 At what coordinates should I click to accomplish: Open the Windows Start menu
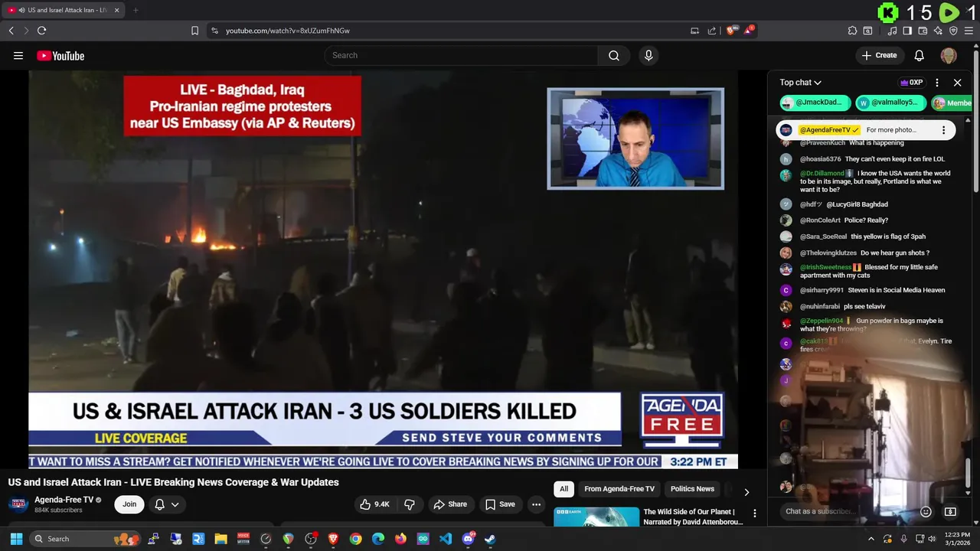coord(16,539)
